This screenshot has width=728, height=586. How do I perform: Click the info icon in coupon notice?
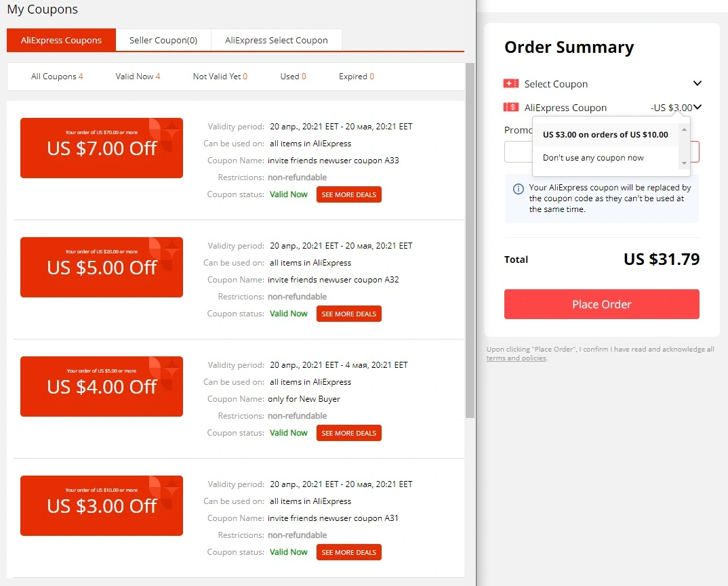pos(518,189)
